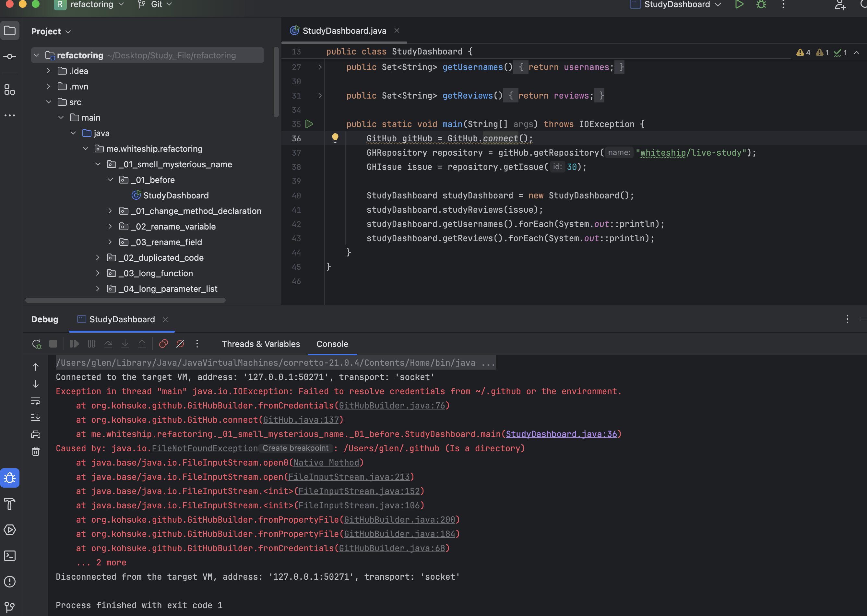Open the StudyDashboard run configuration dropdown
The height and width of the screenshot is (616, 867).
[675, 5]
